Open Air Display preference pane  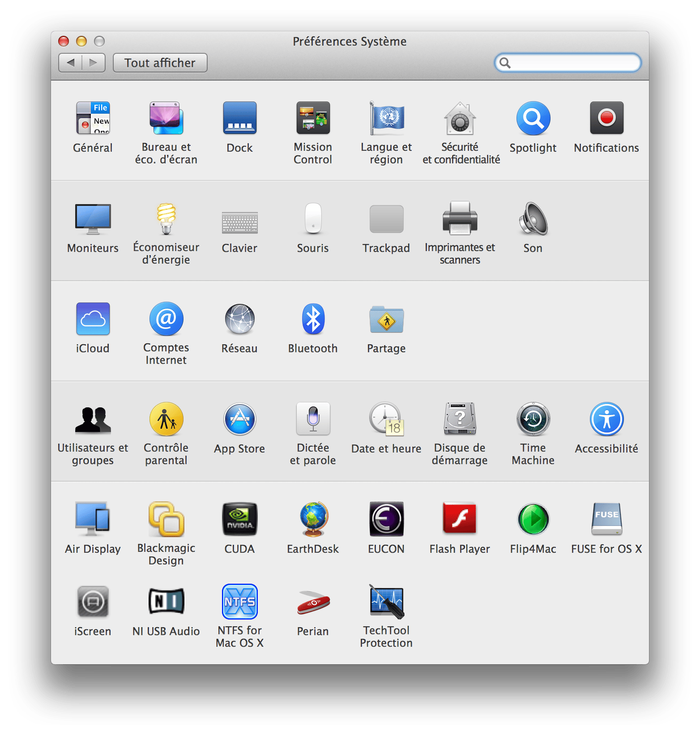(x=93, y=519)
